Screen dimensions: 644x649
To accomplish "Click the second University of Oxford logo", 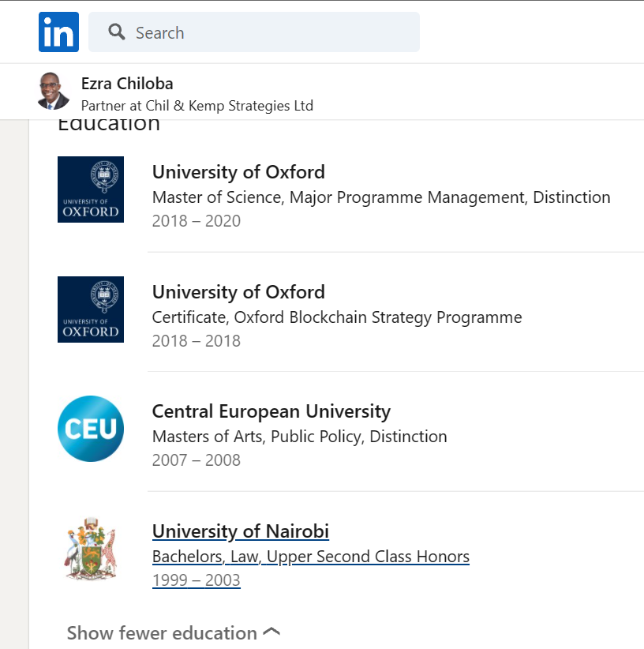I will (x=91, y=309).
